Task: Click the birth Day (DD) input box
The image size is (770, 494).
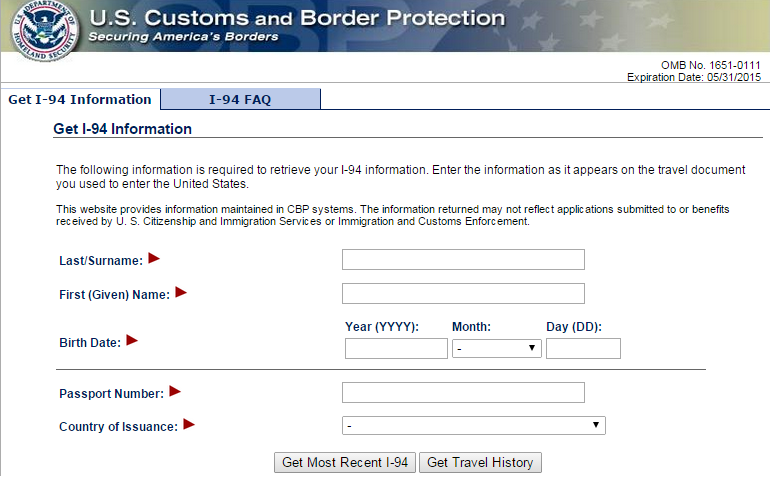Action: 583,348
